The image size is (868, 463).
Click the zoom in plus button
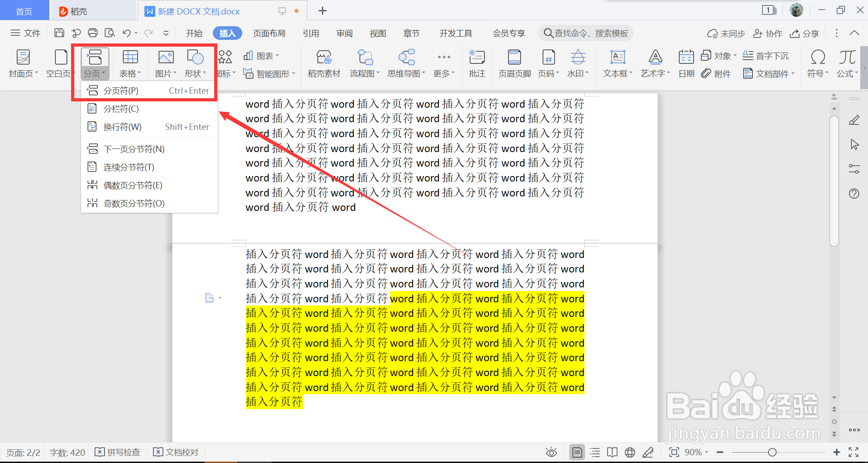(836, 452)
